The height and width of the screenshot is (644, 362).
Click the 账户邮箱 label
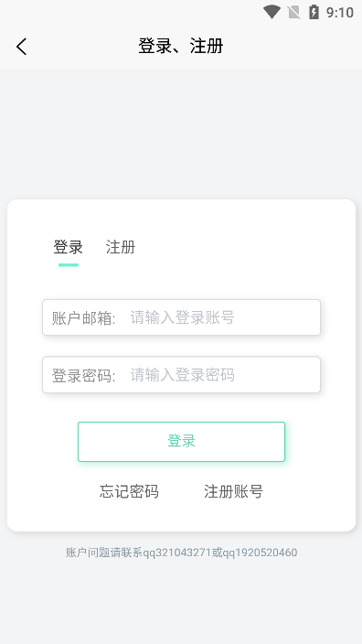pos(83,318)
